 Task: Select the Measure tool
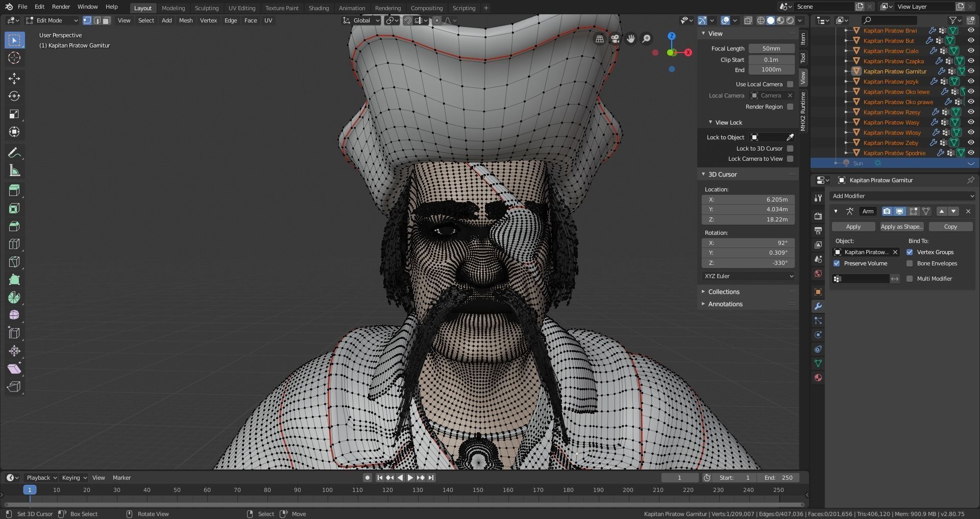click(x=14, y=171)
